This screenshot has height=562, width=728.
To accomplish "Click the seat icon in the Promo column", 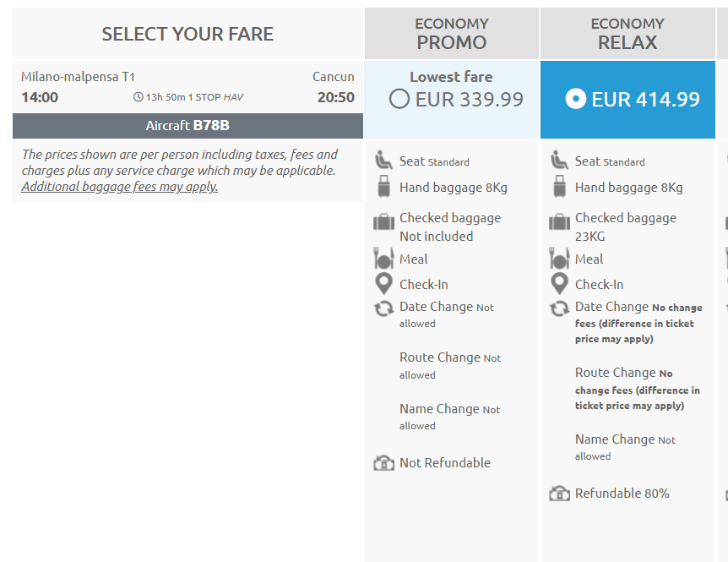I will 383,161.
